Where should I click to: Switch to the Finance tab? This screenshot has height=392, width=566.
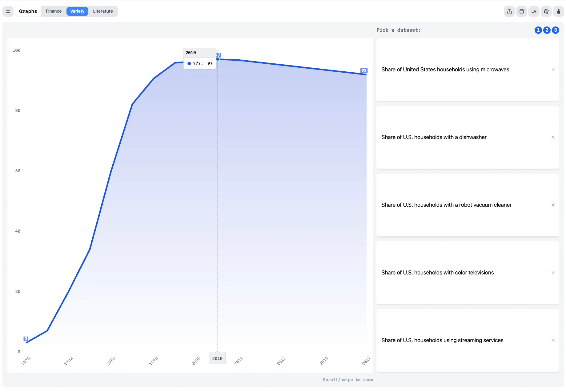pos(54,11)
